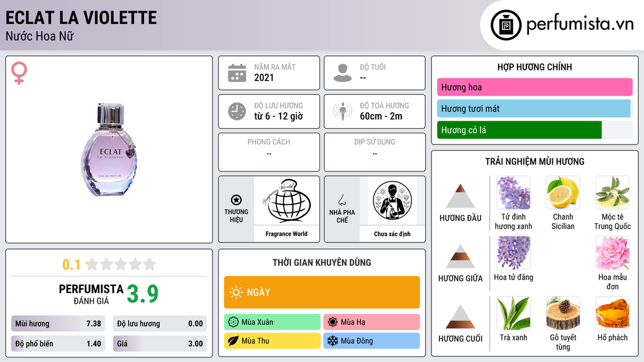
Task: Click the pink Hương hoa accord bar
Action: point(535,87)
